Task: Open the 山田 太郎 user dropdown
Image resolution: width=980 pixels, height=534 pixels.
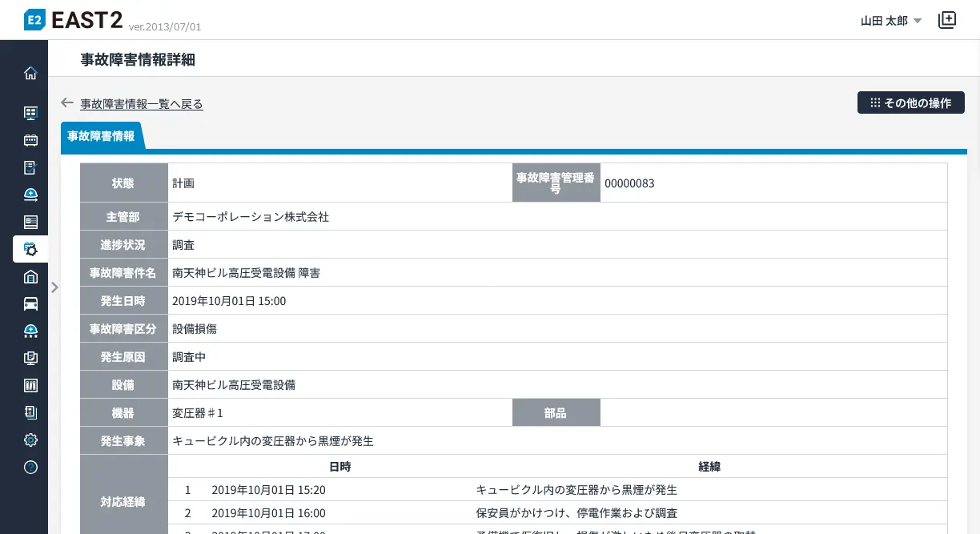Action: (x=890, y=21)
